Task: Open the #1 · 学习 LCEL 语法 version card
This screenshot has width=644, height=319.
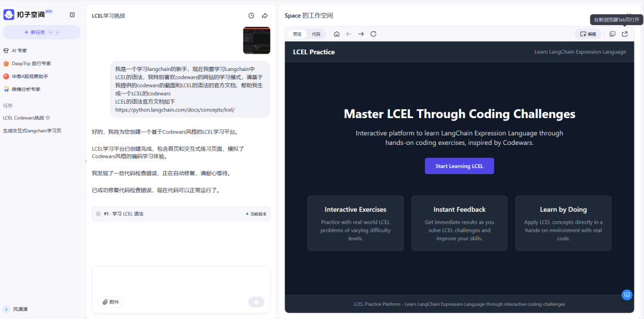Action: click(x=181, y=214)
